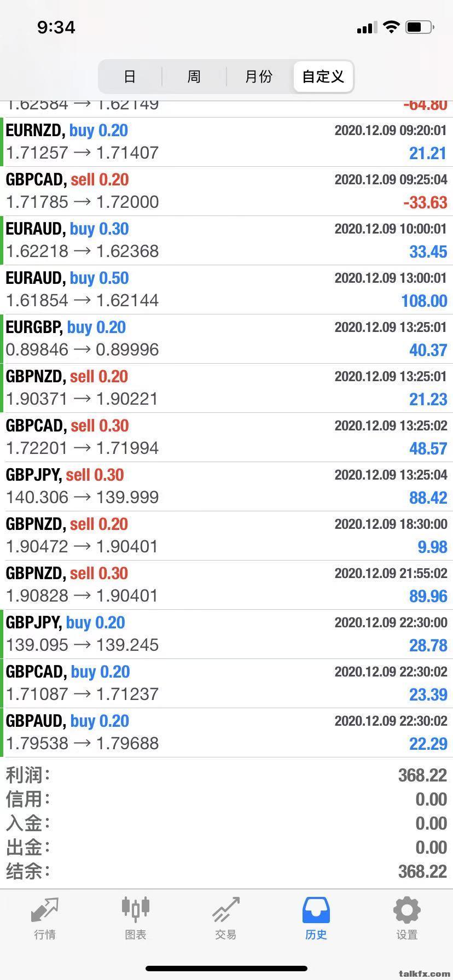Viewport: 453px width, 980px height.
Task: Open the 交易 trade arrows icon
Action: pyautogui.click(x=226, y=910)
